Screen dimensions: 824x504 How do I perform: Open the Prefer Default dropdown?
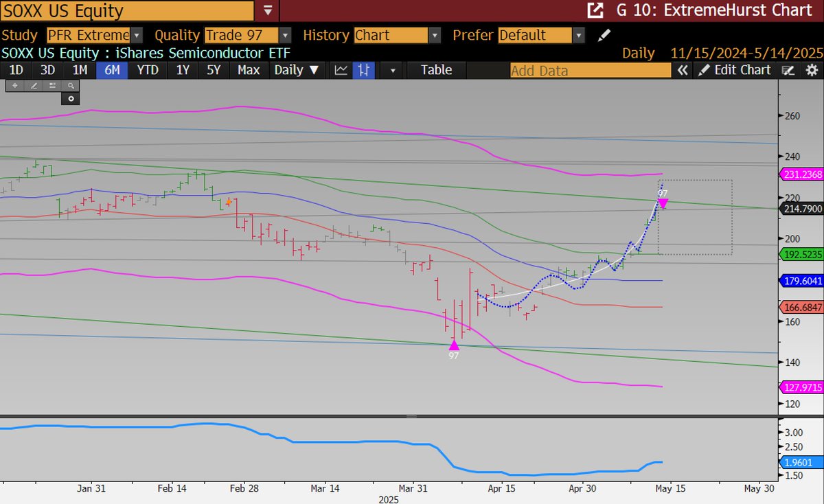tap(580, 35)
